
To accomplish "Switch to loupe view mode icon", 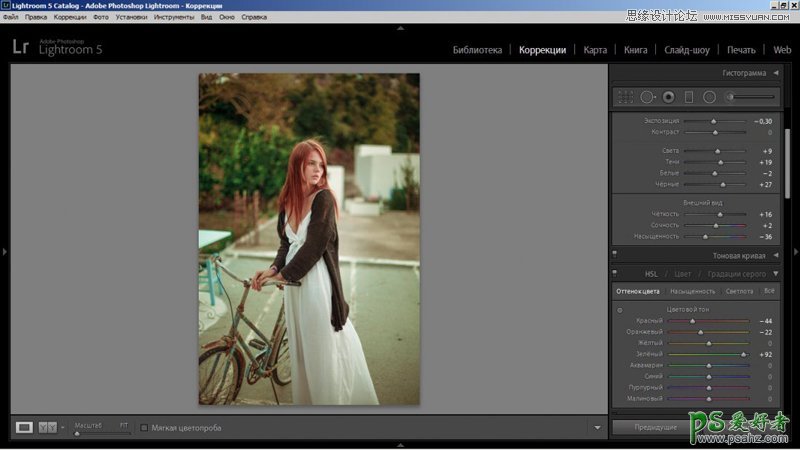I will click(24, 427).
